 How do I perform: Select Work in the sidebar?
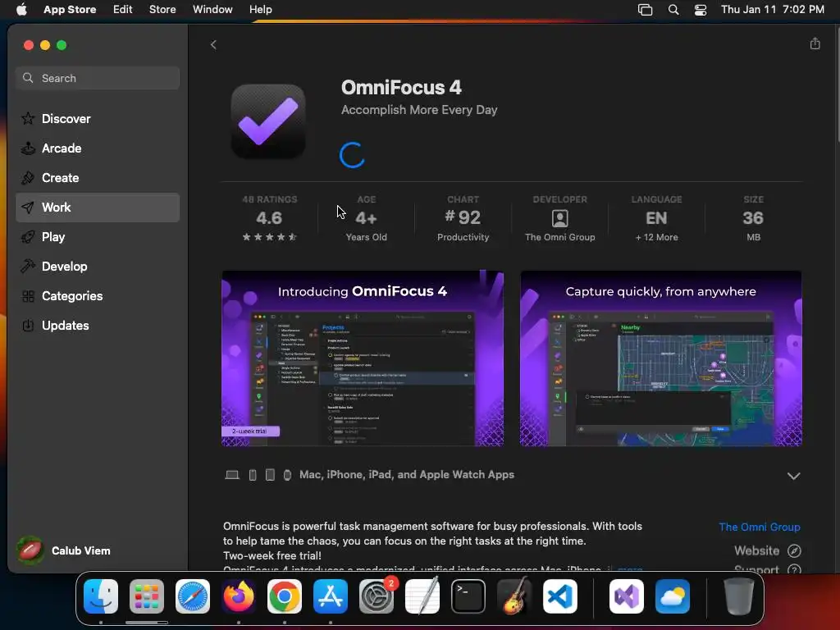[x=98, y=208]
